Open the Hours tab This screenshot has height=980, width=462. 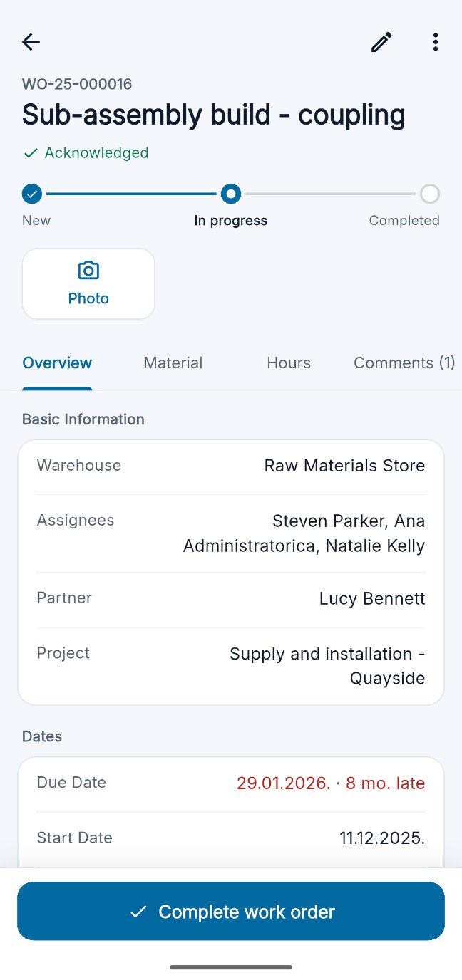pyautogui.click(x=289, y=363)
